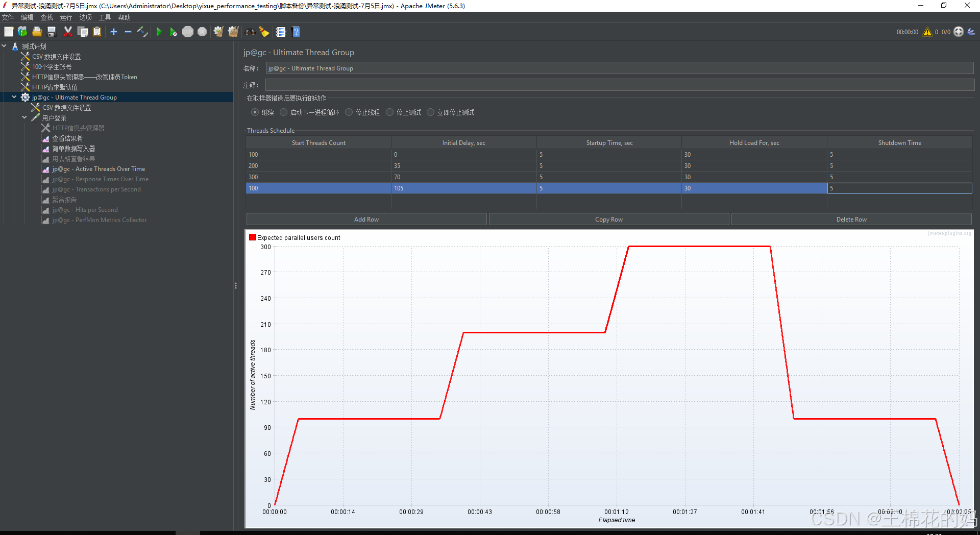Open the 帮助 menu
The image size is (980, 535).
(125, 17)
